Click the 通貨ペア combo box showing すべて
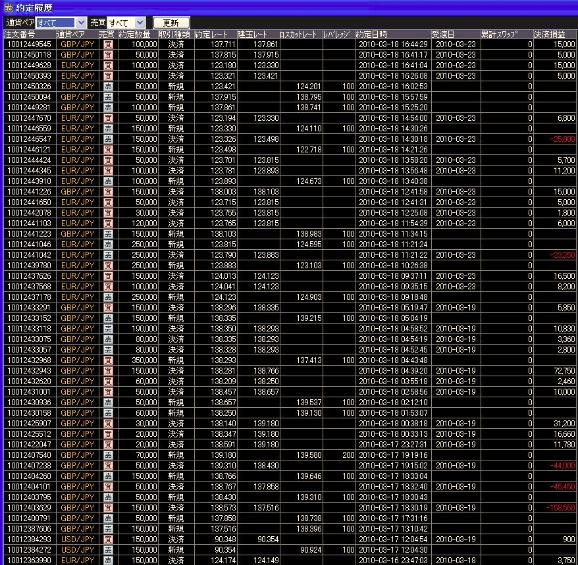 (x=61, y=23)
